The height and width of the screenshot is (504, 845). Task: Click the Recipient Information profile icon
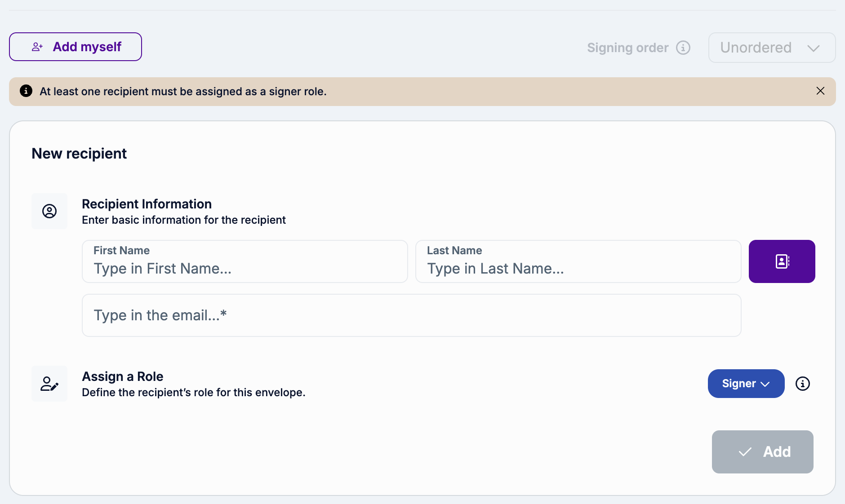[49, 211]
